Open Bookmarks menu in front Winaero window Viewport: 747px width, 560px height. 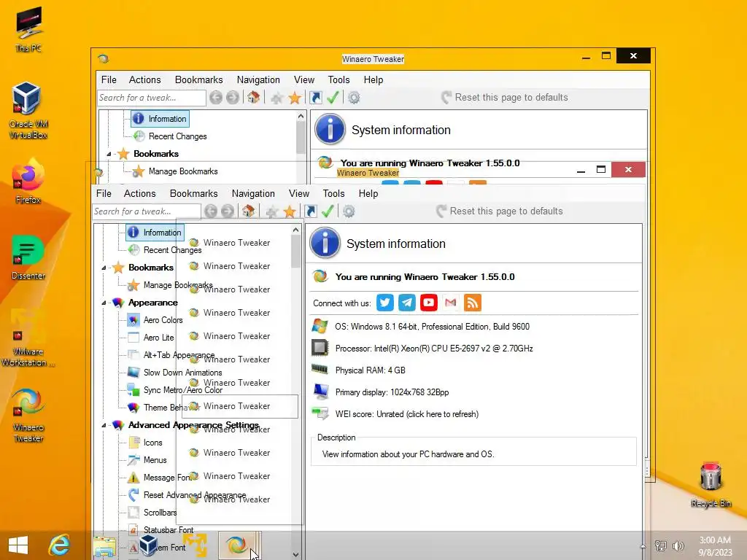tap(193, 193)
